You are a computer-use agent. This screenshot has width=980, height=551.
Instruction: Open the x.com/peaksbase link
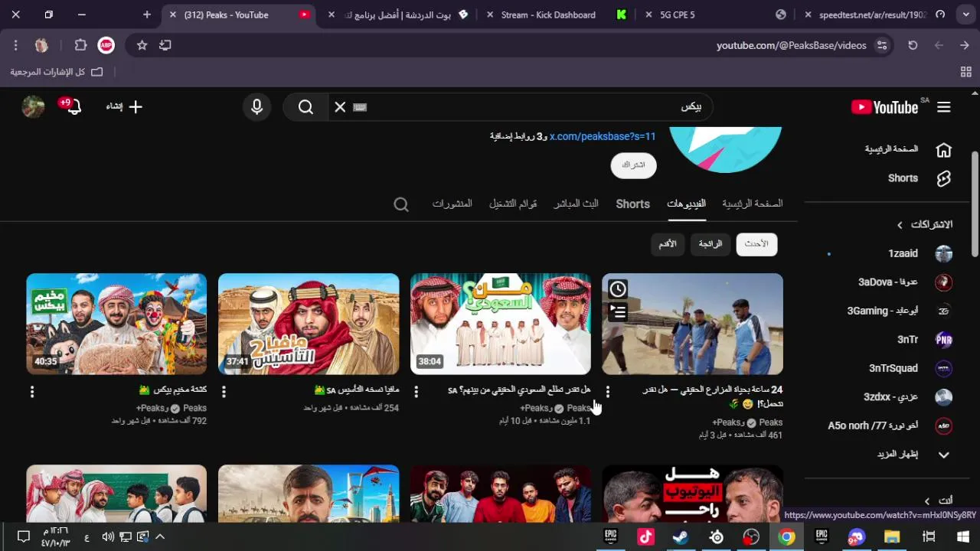(x=603, y=136)
